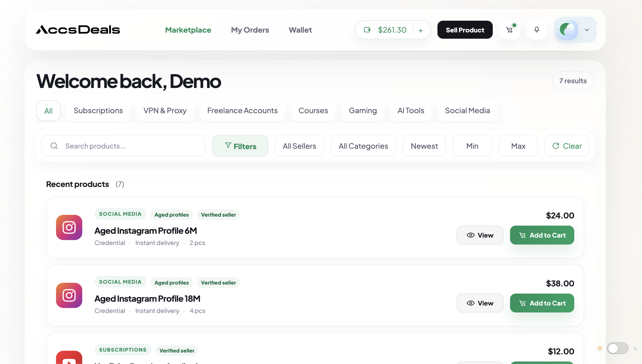Viewport: 642px width, 364px height.
Task: Click SOCIAL MEDIA tag on Profile 18M
Action: click(120, 282)
